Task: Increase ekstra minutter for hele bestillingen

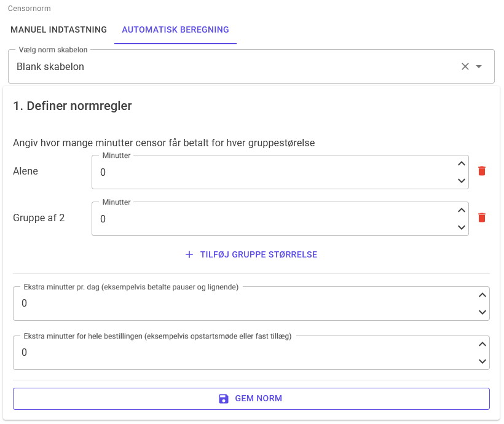Action: (x=482, y=345)
